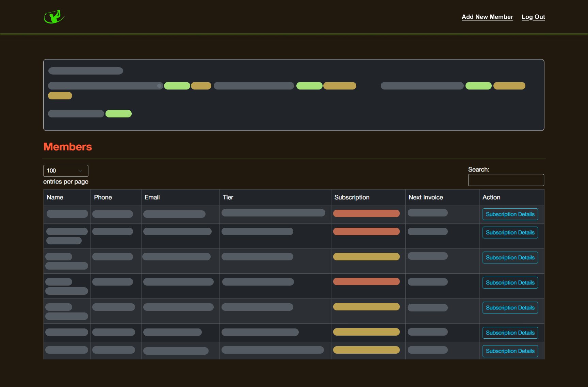This screenshot has width=588, height=387.
Task: Click the Email column header
Action: tap(152, 197)
